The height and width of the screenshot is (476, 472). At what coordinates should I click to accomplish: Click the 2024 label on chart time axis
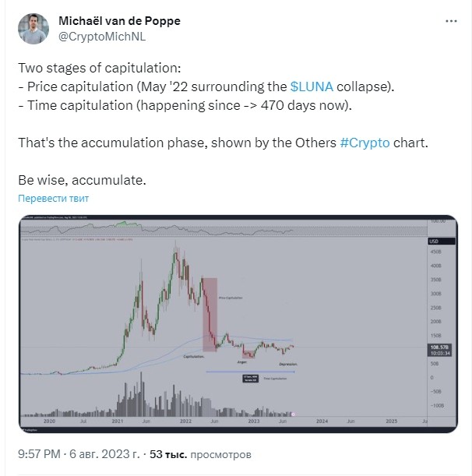pos(322,421)
